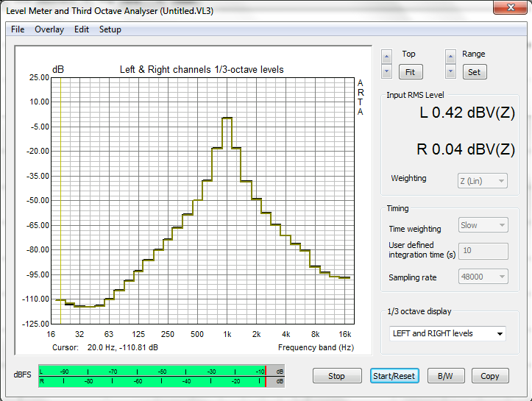532x401 pixels.
Task: Click the -125.00 dB axis label
Action: (36, 324)
